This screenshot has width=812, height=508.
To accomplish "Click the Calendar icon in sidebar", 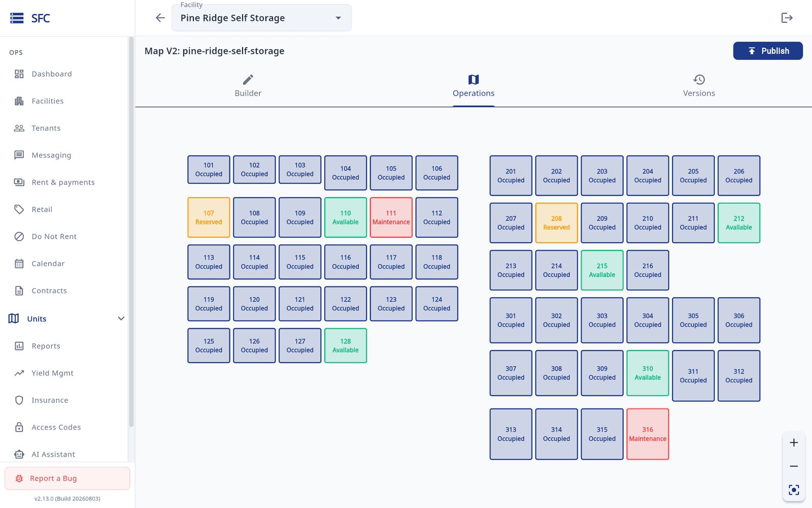I will pyautogui.click(x=19, y=264).
